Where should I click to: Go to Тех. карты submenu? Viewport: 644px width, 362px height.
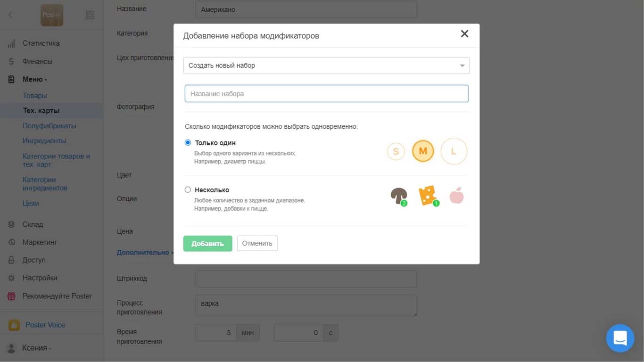pyautogui.click(x=41, y=111)
